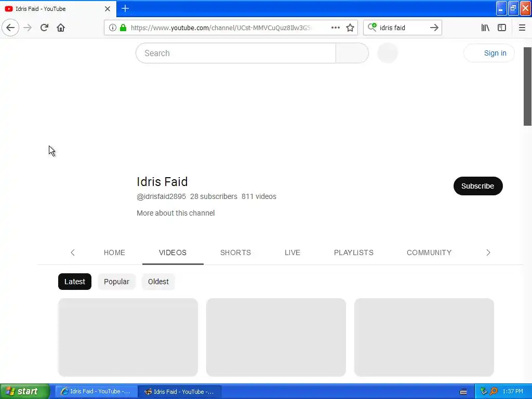This screenshot has height=399, width=532.
Task: Sort videos by Popular
Action: click(x=116, y=282)
